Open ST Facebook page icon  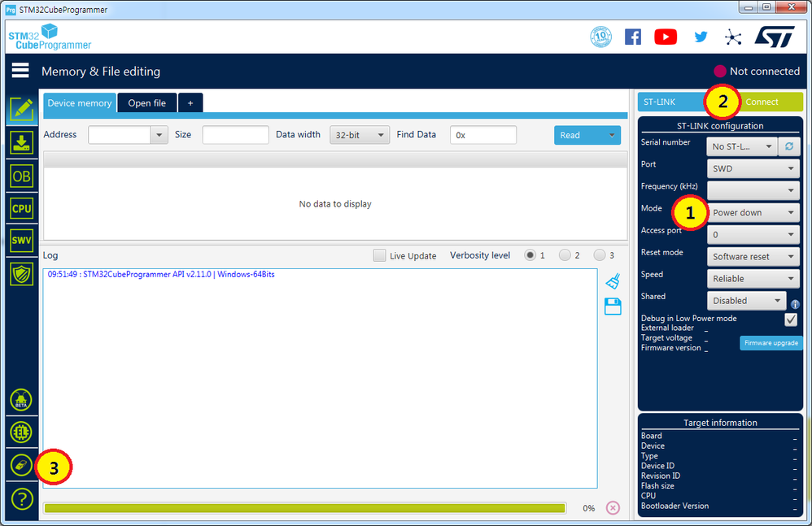point(633,37)
